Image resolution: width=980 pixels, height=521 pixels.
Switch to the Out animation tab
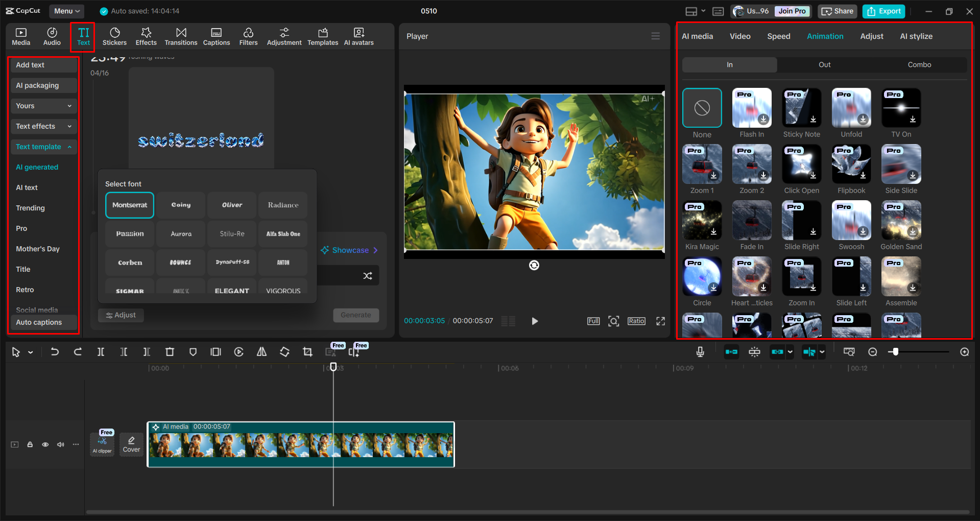point(824,64)
